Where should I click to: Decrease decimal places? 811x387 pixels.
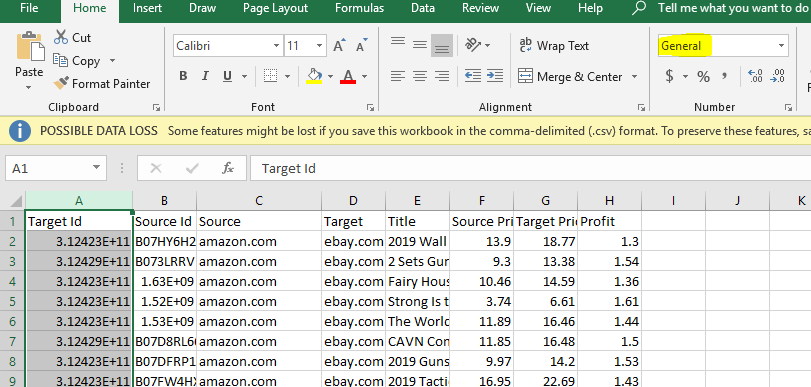[777, 77]
